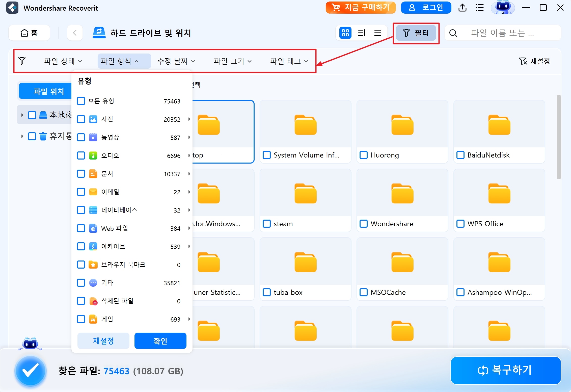Check the WPS Office folder checkbox
The width and height of the screenshot is (571, 392).
click(460, 224)
